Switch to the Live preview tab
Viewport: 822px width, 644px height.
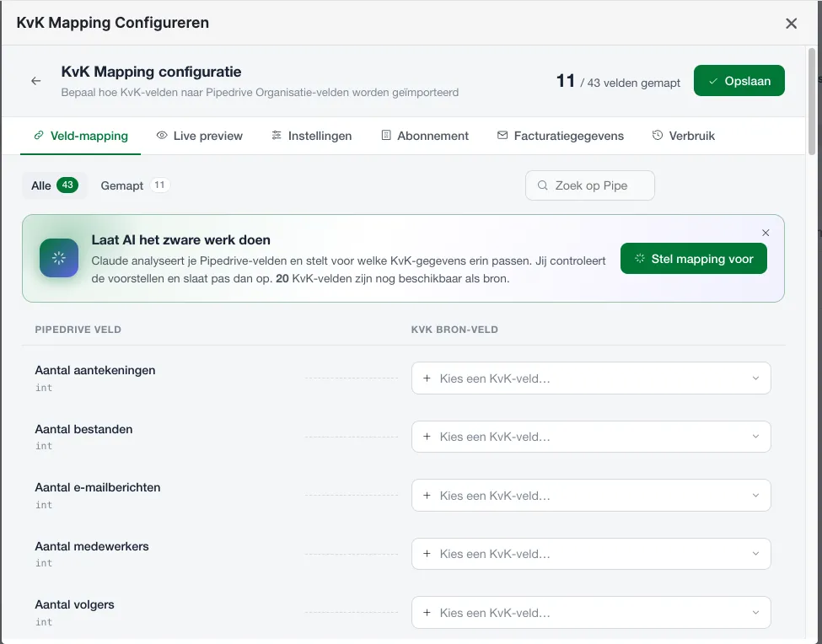199,136
